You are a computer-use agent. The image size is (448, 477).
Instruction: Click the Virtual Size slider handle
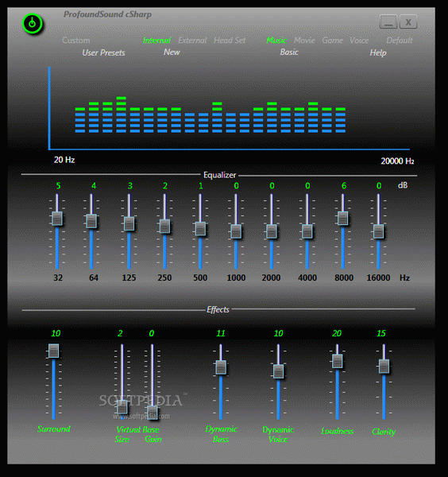(x=122, y=407)
